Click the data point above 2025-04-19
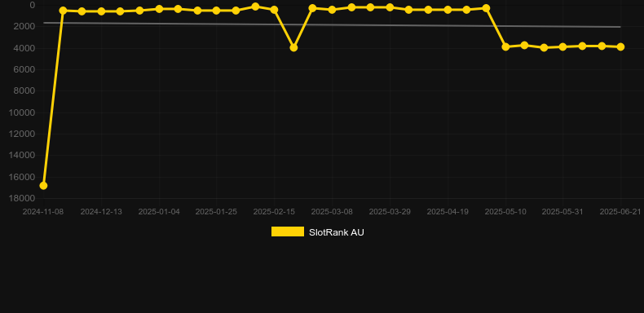Viewport: 644px width, 313px height. tap(448, 10)
